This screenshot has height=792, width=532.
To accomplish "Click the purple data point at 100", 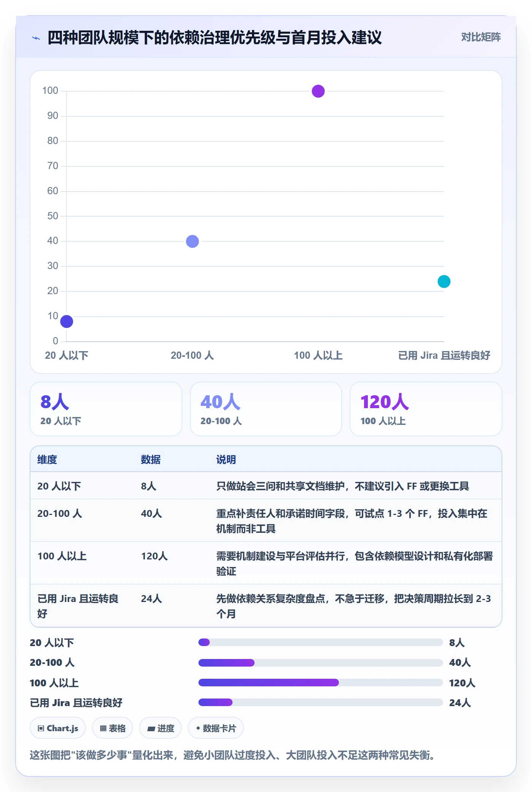I will point(318,91).
